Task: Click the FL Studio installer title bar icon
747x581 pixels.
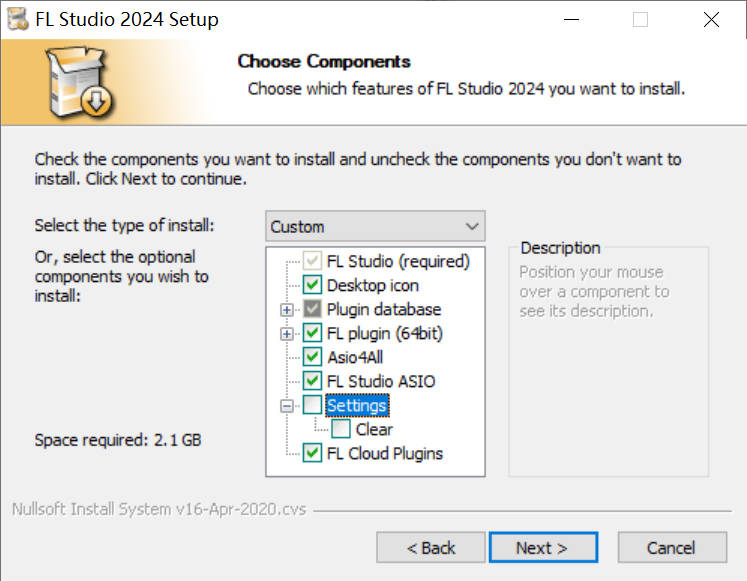Action: point(18,19)
